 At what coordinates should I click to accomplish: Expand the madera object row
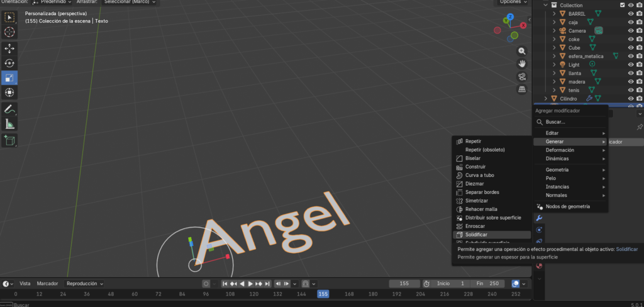click(x=554, y=81)
